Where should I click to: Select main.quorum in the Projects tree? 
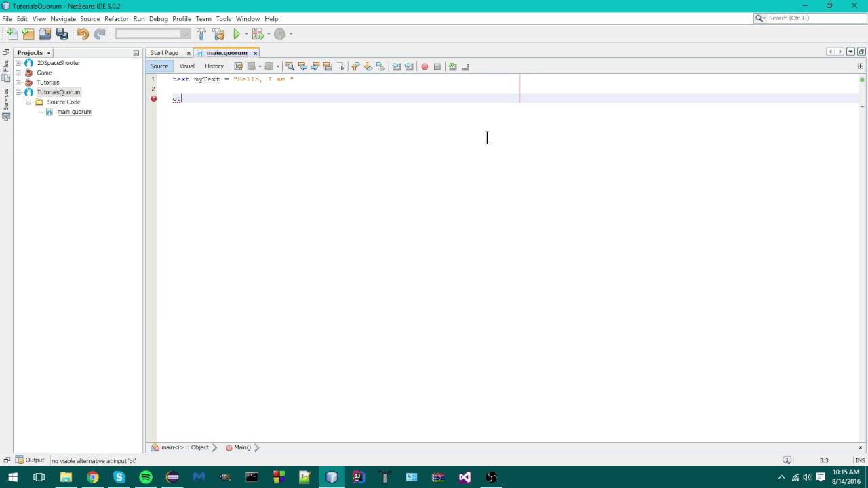coord(74,112)
